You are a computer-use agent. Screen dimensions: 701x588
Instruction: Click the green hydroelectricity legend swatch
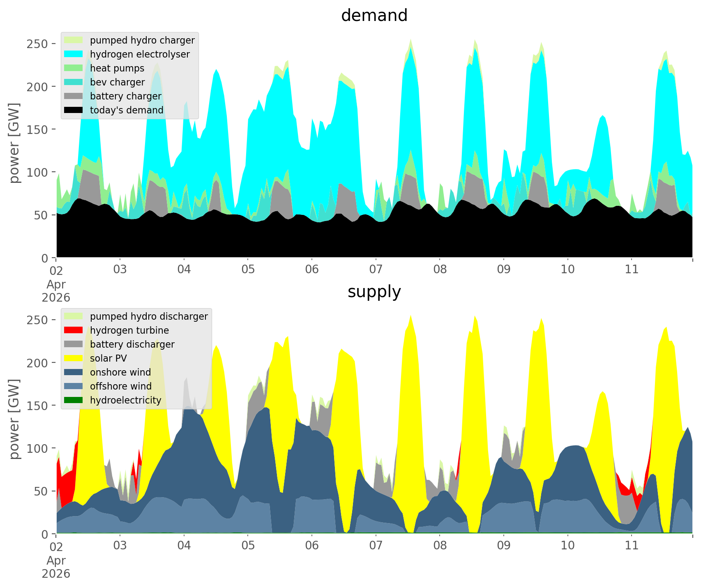[74, 400]
